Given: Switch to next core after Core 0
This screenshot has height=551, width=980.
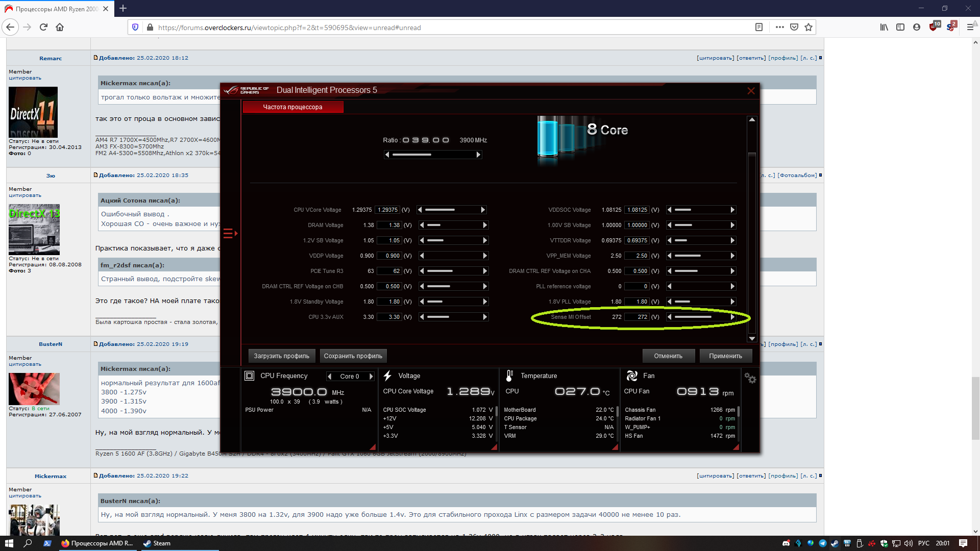Looking at the screenshot, I should (x=371, y=377).
